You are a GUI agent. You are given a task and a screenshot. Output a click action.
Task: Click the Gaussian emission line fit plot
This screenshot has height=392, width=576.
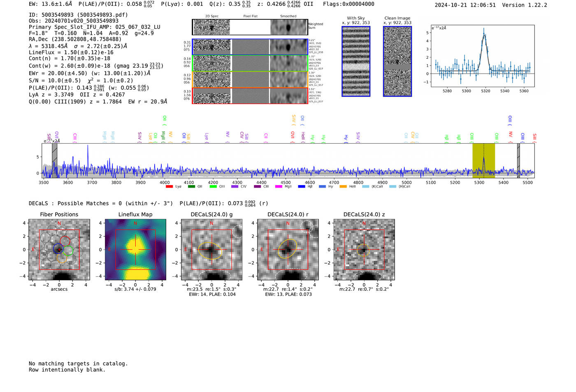click(482, 56)
